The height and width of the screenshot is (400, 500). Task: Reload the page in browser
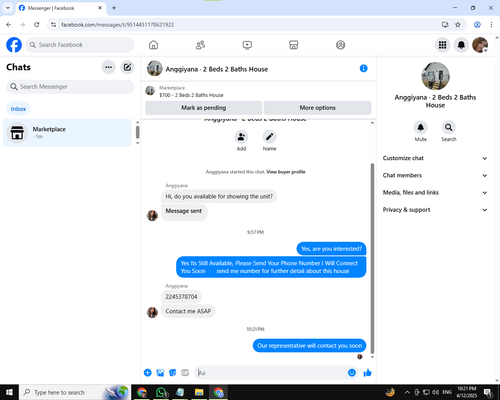(37, 25)
